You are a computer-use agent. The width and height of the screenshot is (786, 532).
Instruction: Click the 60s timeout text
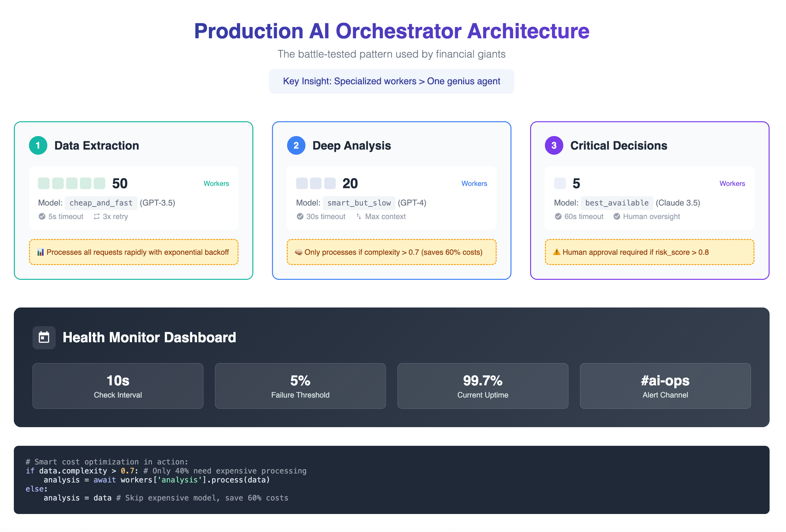[585, 217]
